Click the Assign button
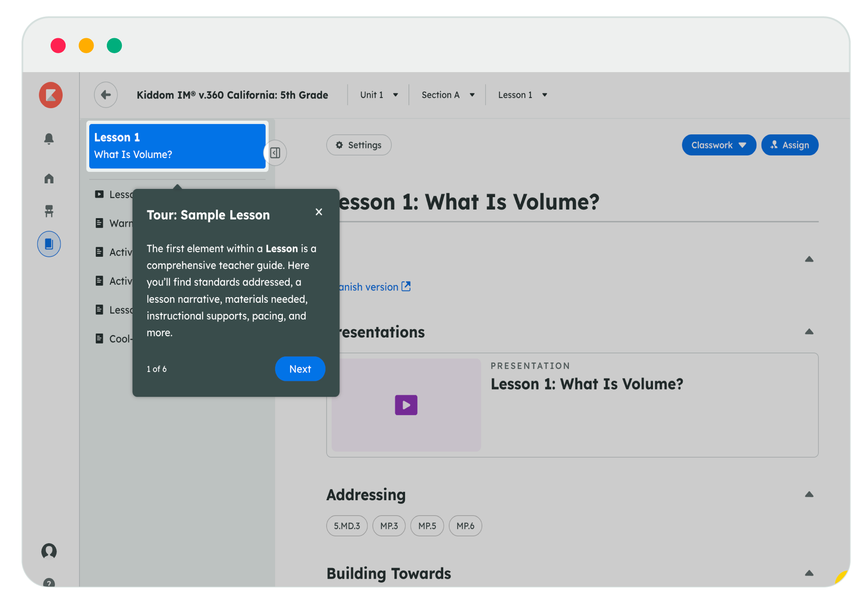This screenshot has height=605, width=868. click(789, 145)
